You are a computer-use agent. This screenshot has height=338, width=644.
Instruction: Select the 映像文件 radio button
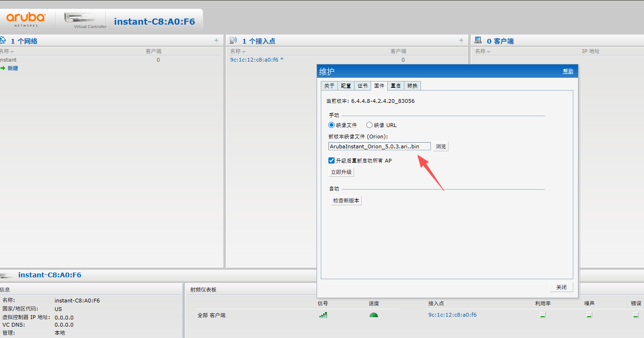[331, 125]
